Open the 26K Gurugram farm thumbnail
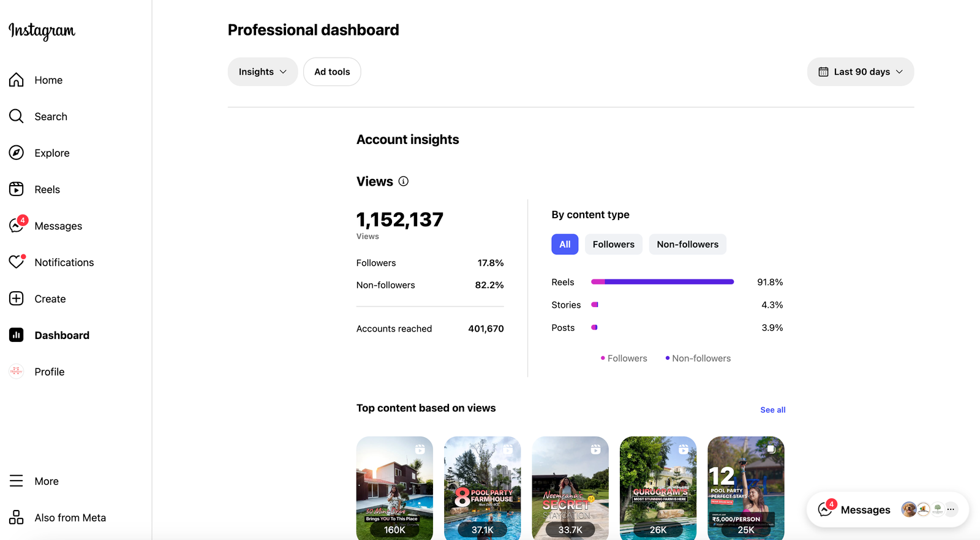This screenshot has height=540, width=980. (x=658, y=488)
